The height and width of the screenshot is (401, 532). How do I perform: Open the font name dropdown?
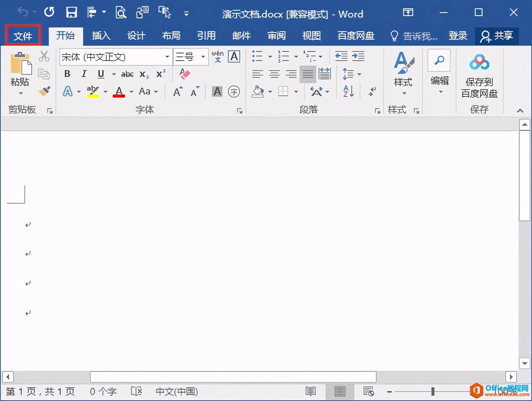(167, 56)
